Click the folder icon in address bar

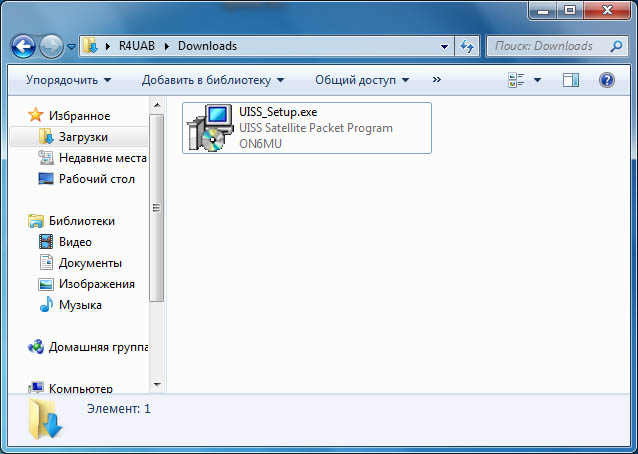pyautogui.click(x=90, y=46)
